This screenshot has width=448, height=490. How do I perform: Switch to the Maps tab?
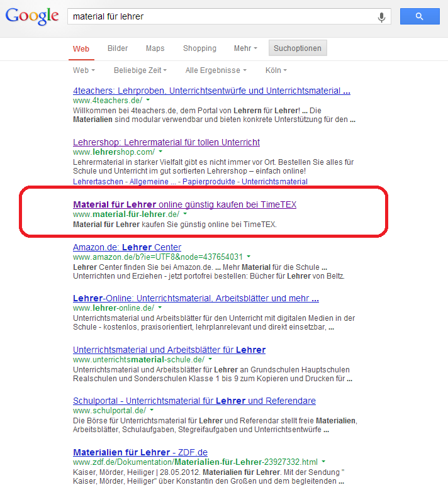(155, 48)
